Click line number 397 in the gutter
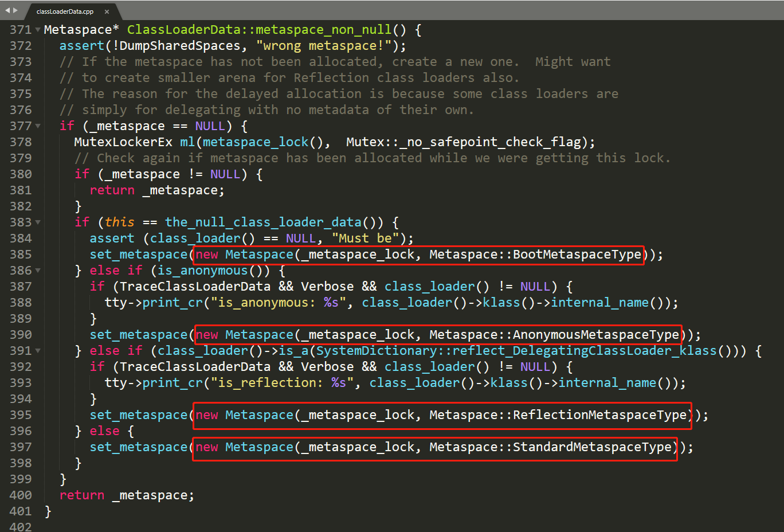784x532 pixels. tap(21, 447)
